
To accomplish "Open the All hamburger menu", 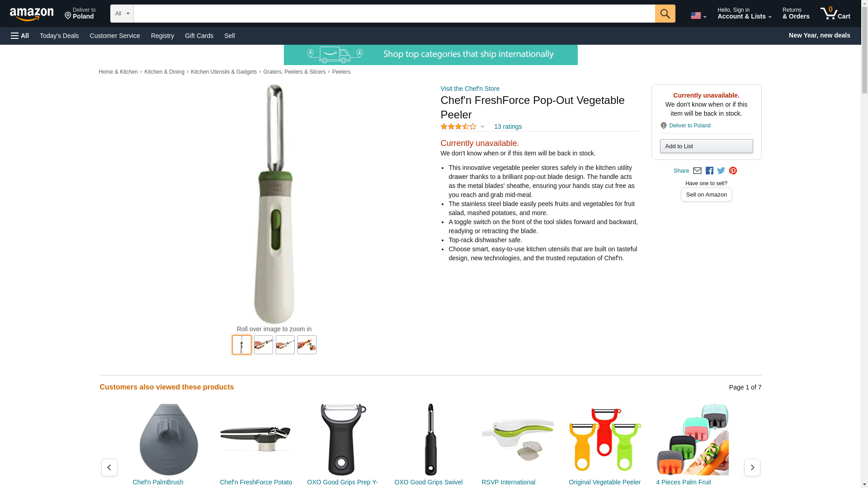I will click(x=20, y=36).
